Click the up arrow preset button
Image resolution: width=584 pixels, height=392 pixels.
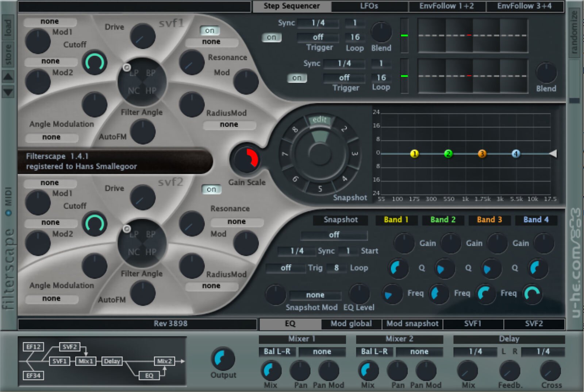point(8,77)
